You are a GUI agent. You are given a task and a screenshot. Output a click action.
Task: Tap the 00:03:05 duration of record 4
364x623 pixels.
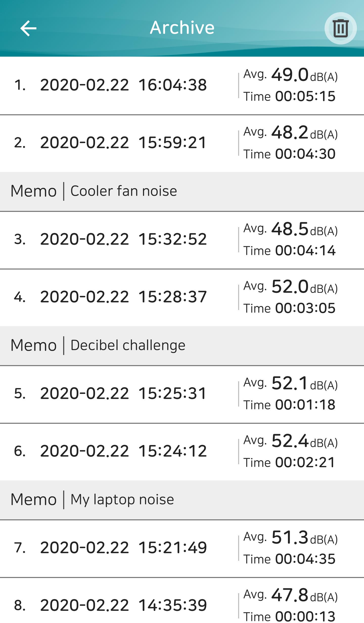click(305, 308)
